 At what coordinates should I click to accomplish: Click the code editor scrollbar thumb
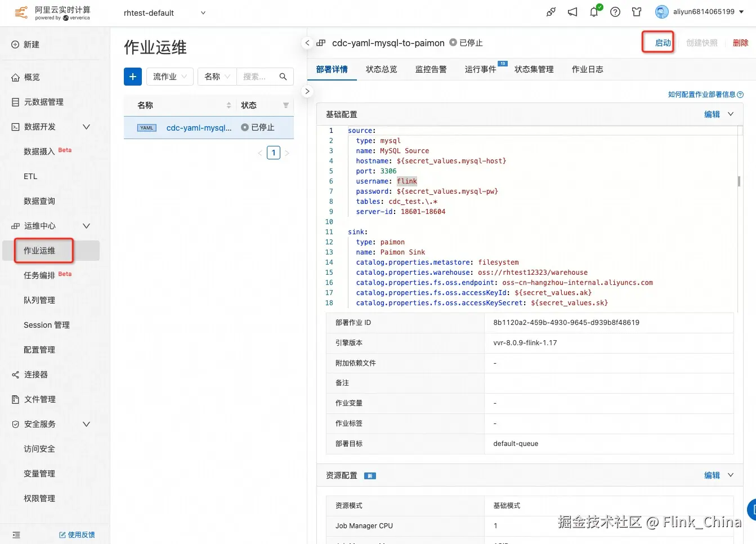[x=739, y=181]
